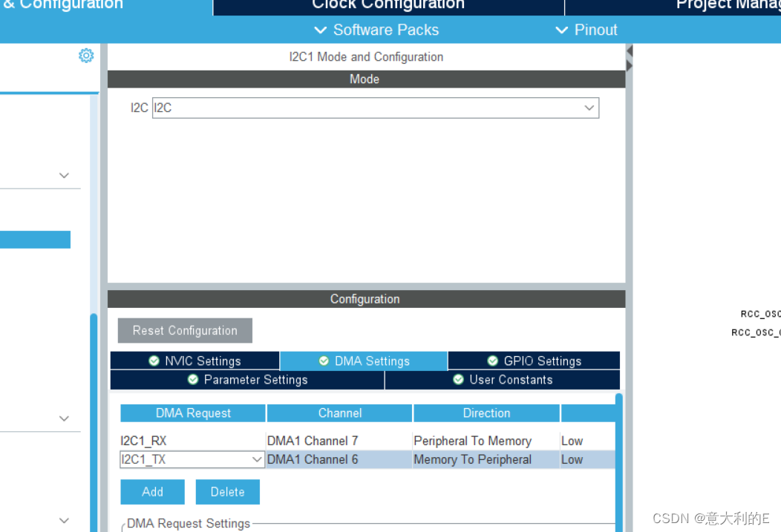Open the settings gear icon
781x532 pixels.
pyautogui.click(x=86, y=56)
